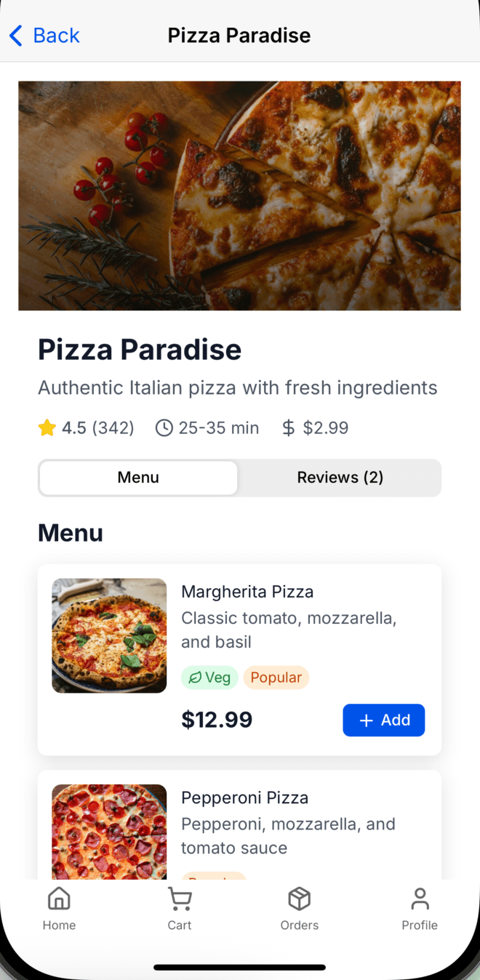Select the Popular badge on Margherita Pizza
The image size is (480, 980).
[x=276, y=677]
